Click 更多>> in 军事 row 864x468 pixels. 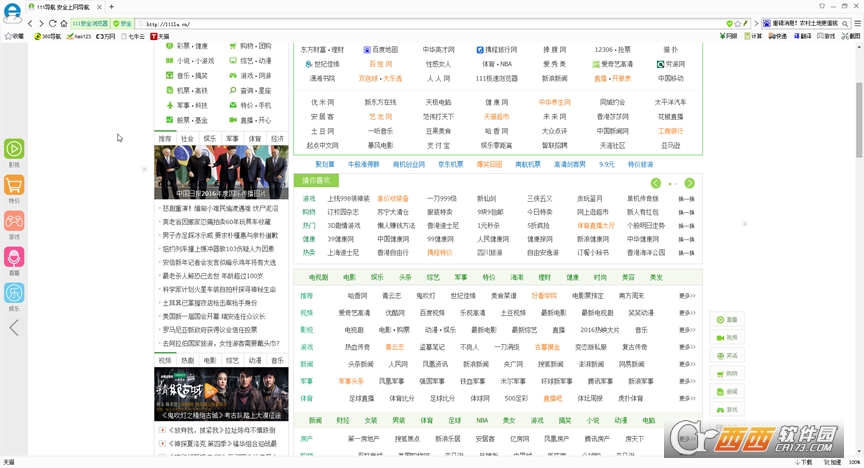[687, 381]
